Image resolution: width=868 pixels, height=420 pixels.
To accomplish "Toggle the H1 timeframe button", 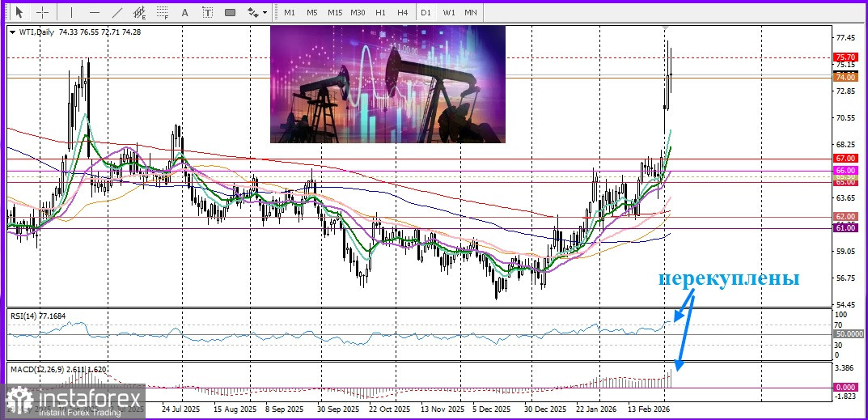I will [x=380, y=12].
